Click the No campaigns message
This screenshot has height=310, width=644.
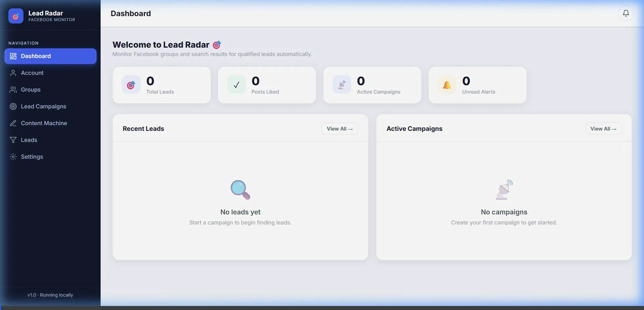click(x=504, y=212)
